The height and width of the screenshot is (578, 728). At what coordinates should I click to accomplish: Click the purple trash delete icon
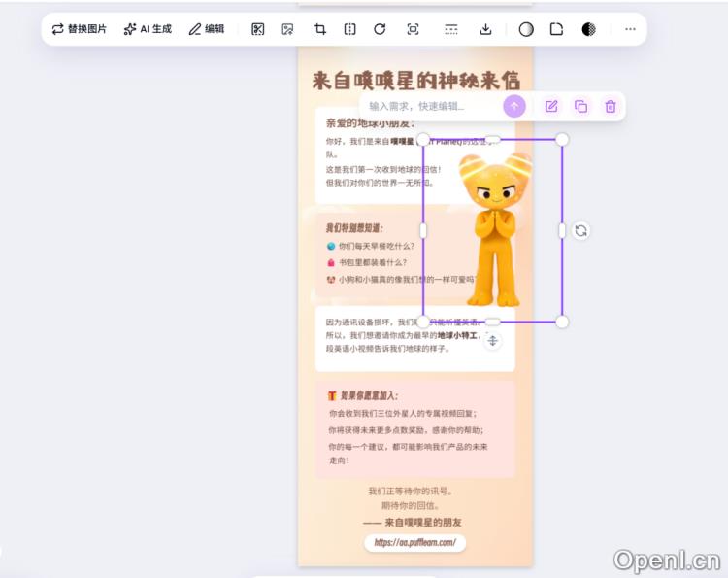(611, 107)
